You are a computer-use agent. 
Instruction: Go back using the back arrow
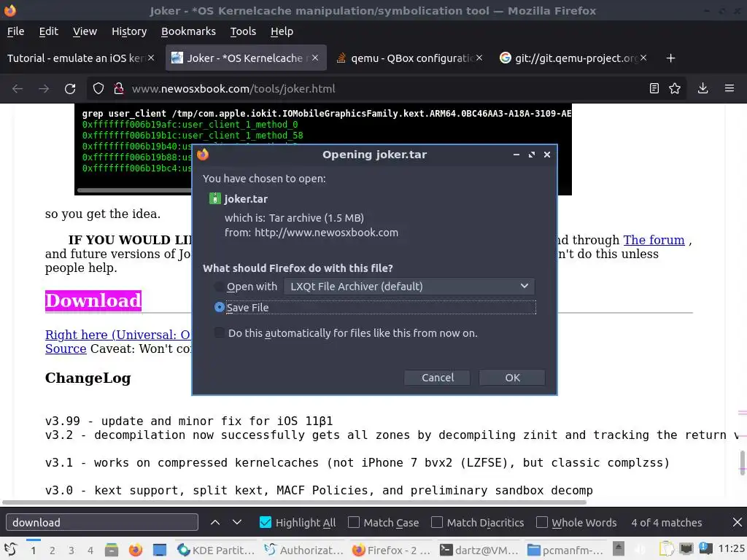pos(18,88)
